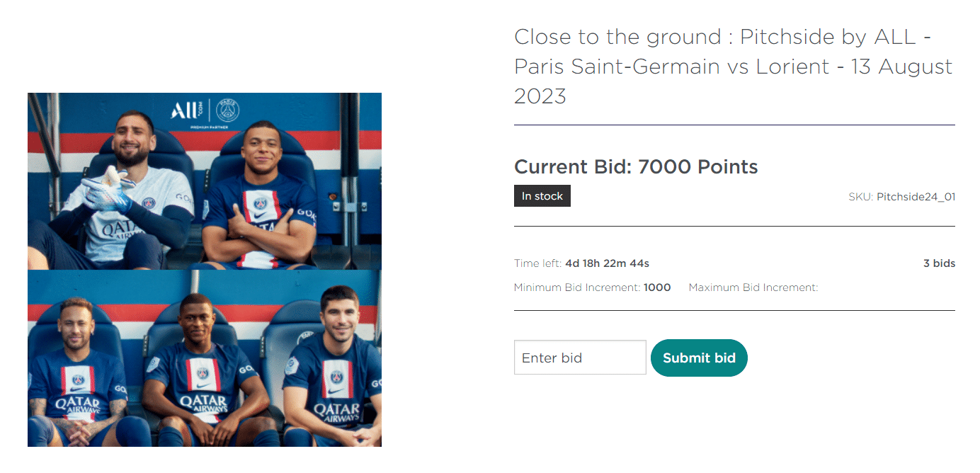Click Qatar Airways text on bottom-right jersey
Image resolution: width=980 pixels, height=473 pixels.
point(337,413)
